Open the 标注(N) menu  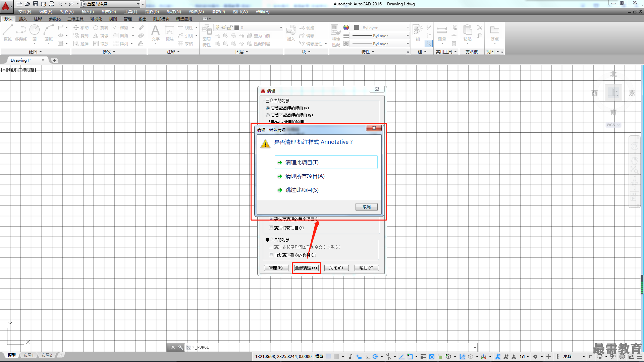pyautogui.click(x=174, y=12)
